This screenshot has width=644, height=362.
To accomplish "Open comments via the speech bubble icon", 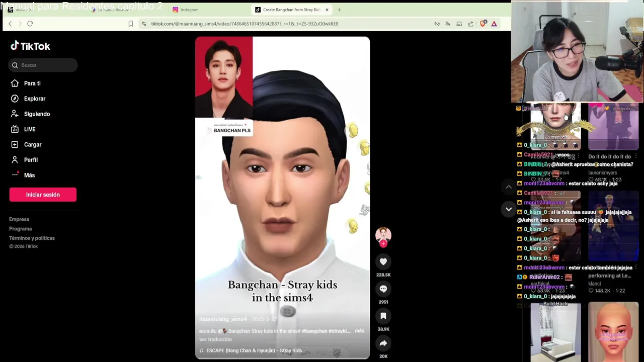I will (383, 289).
